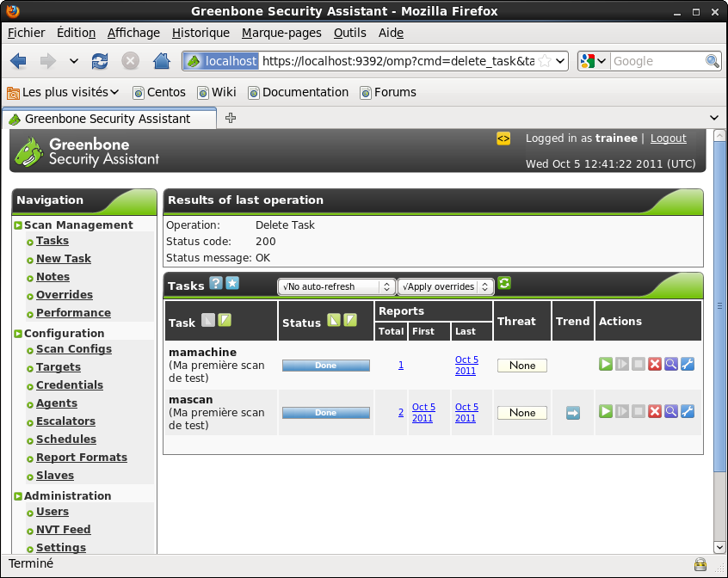The image size is (728, 578).
Task: View mamachine task details with magnifier icon
Action: [x=671, y=364]
